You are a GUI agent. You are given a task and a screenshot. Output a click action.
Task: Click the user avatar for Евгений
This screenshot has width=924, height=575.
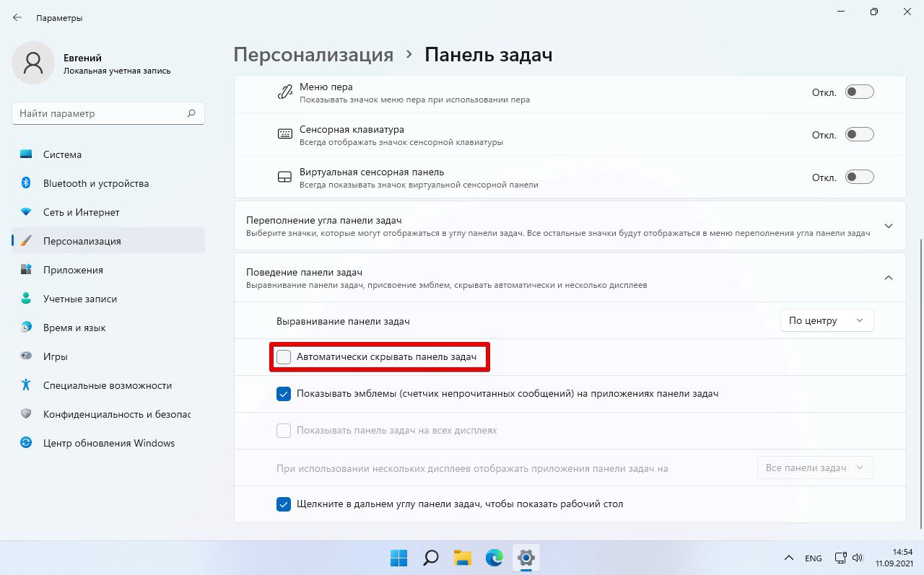tap(33, 63)
